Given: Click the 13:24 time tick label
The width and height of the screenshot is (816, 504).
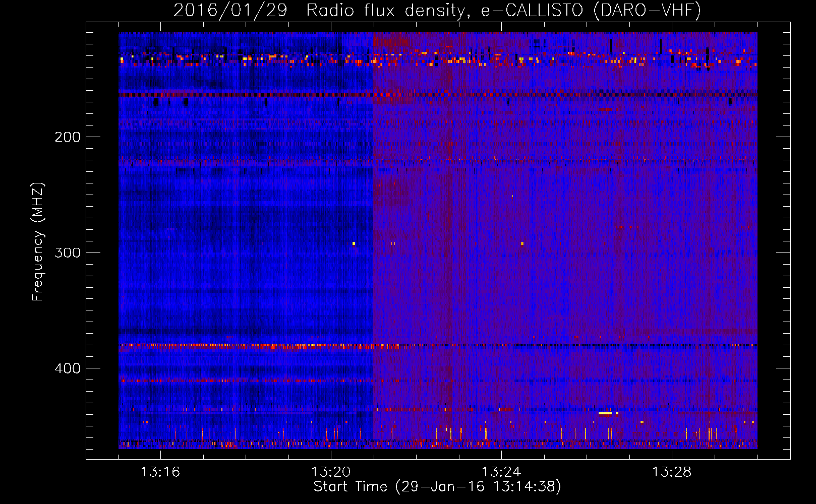Looking at the screenshot, I should 501,472.
